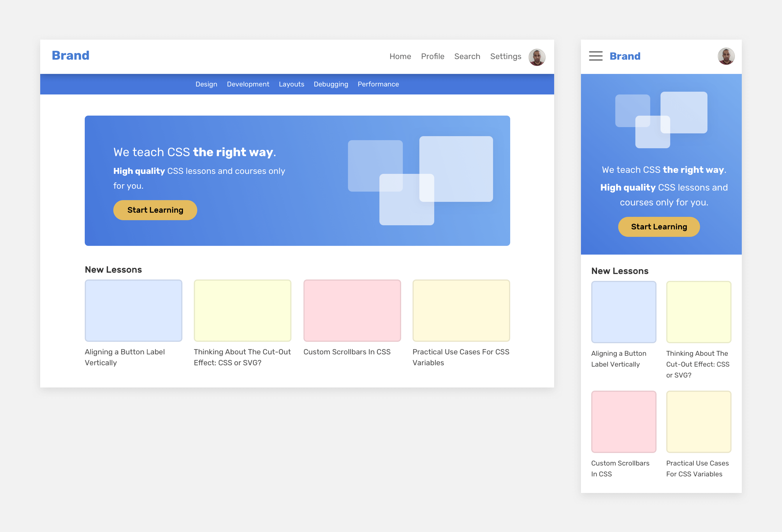Open pink lesson thumbnail in mobile grid

(x=624, y=422)
